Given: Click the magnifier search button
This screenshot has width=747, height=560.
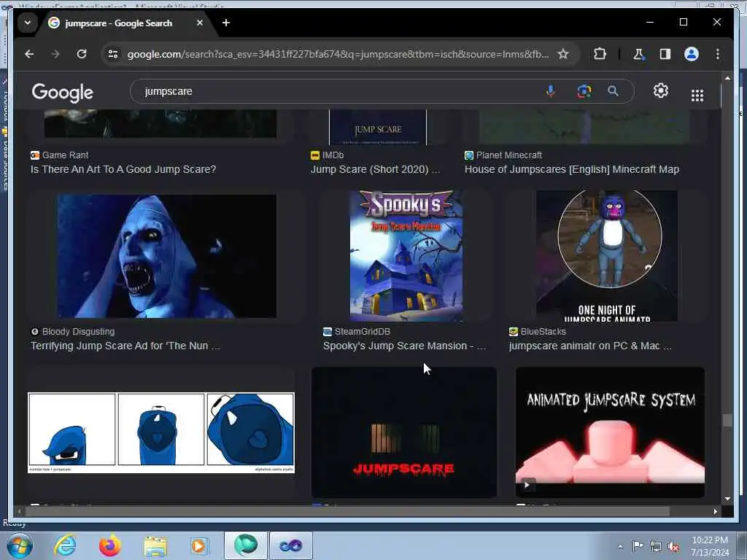Looking at the screenshot, I should [613, 91].
